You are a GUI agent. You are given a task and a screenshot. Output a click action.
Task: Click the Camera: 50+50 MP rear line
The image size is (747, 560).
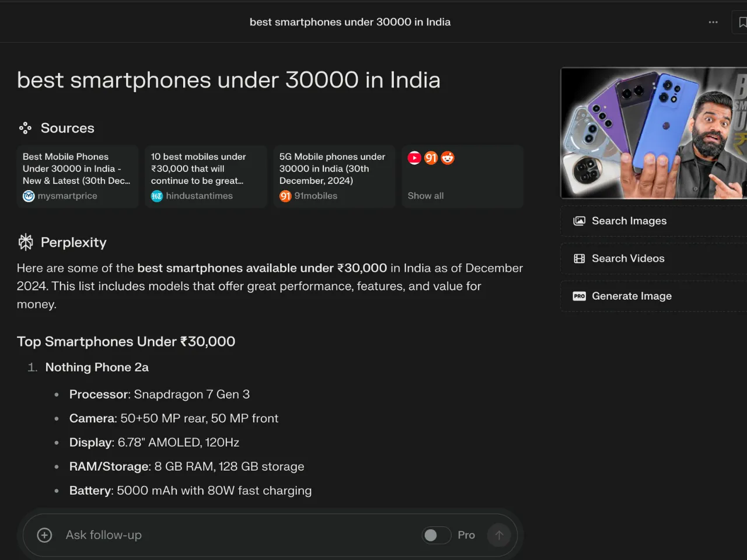(x=174, y=418)
